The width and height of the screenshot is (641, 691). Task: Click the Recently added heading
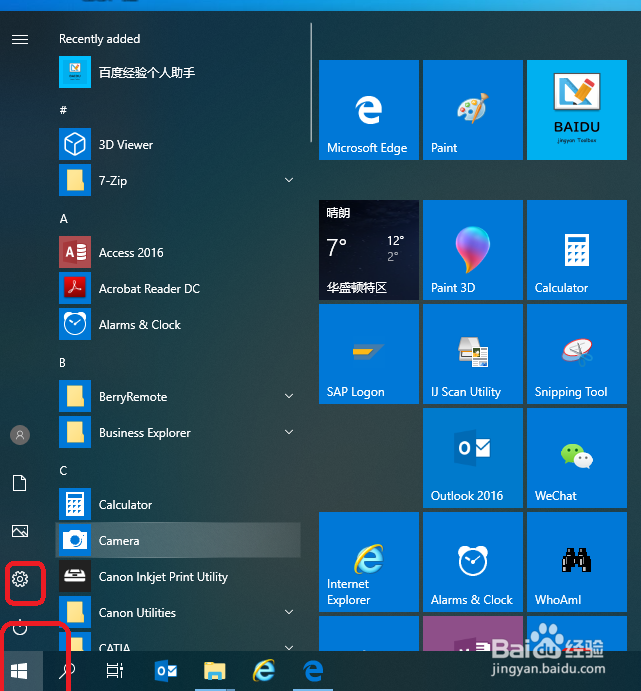pyautogui.click(x=100, y=39)
